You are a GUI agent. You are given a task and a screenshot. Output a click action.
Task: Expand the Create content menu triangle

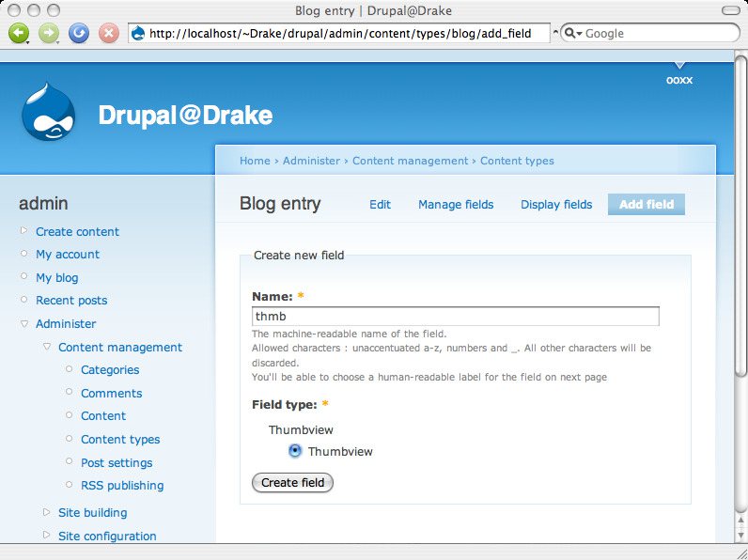pos(23,230)
